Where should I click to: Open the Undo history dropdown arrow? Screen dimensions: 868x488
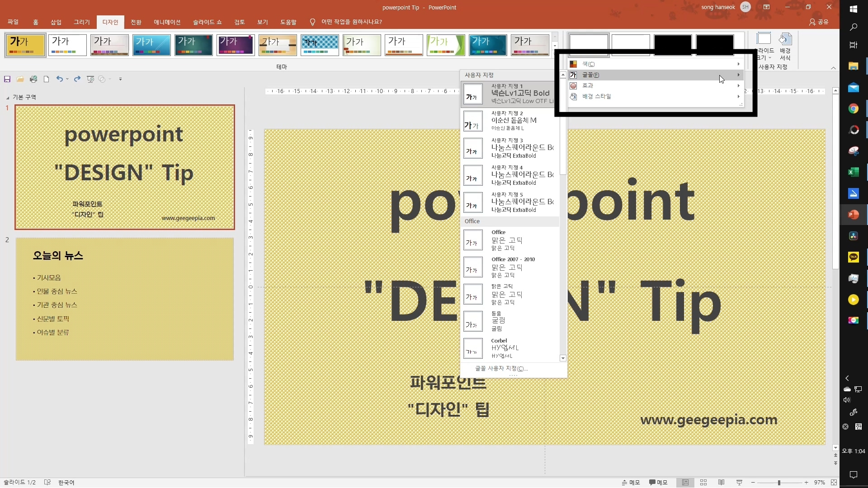[67, 79]
